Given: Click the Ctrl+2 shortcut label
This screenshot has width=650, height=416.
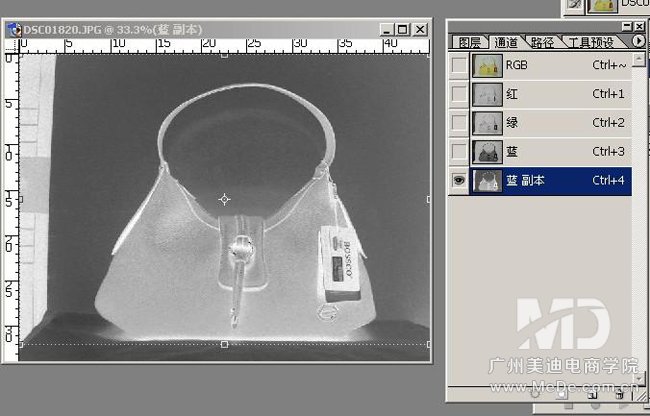Looking at the screenshot, I should pyautogui.click(x=608, y=123).
